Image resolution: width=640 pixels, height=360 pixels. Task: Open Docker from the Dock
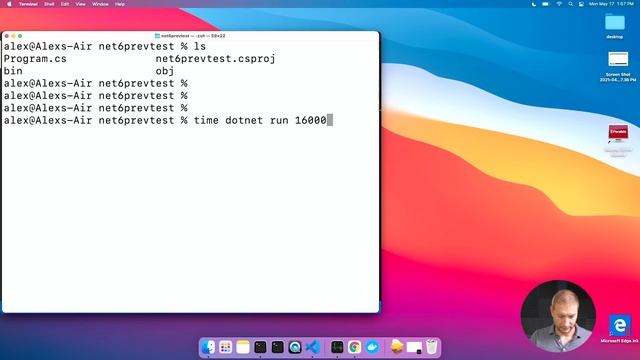click(372, 347)
